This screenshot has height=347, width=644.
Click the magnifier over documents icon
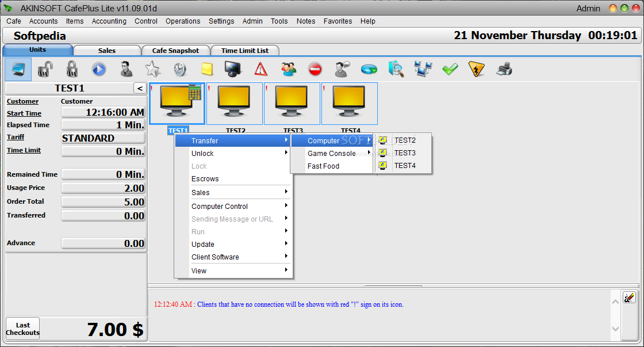click(x=396, y=69)
